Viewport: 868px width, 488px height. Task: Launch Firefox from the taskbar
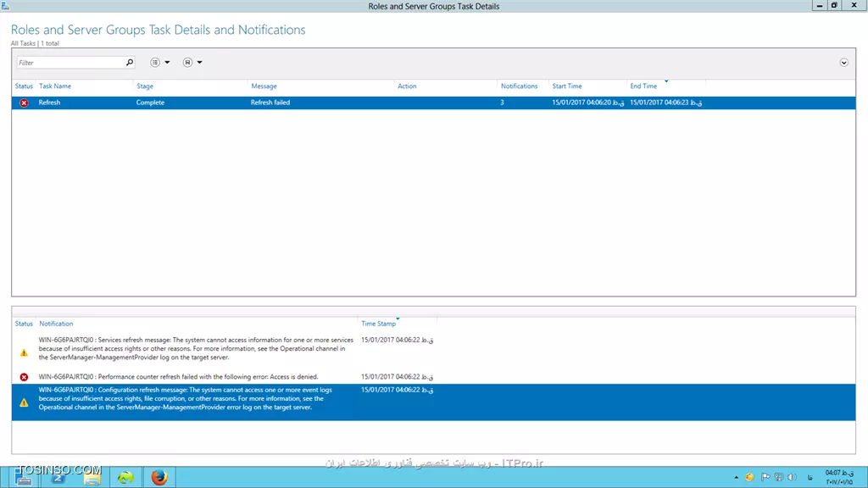[x=159, y=477]
